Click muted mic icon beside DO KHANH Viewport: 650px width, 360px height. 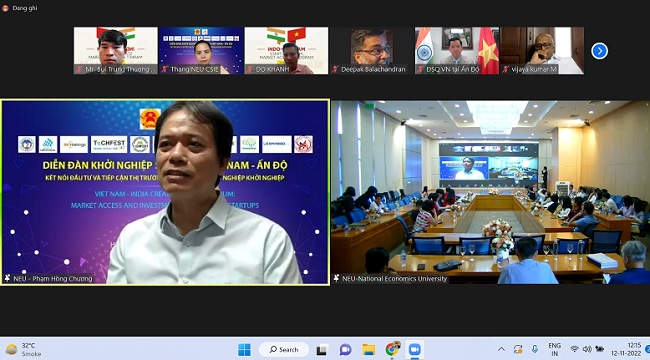click(250, 69)
